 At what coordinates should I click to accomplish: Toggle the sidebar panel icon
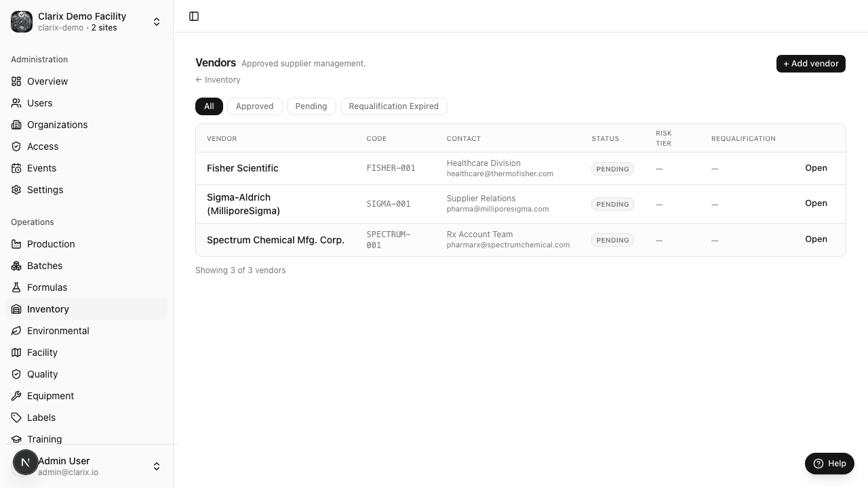[x=194, y=16]
